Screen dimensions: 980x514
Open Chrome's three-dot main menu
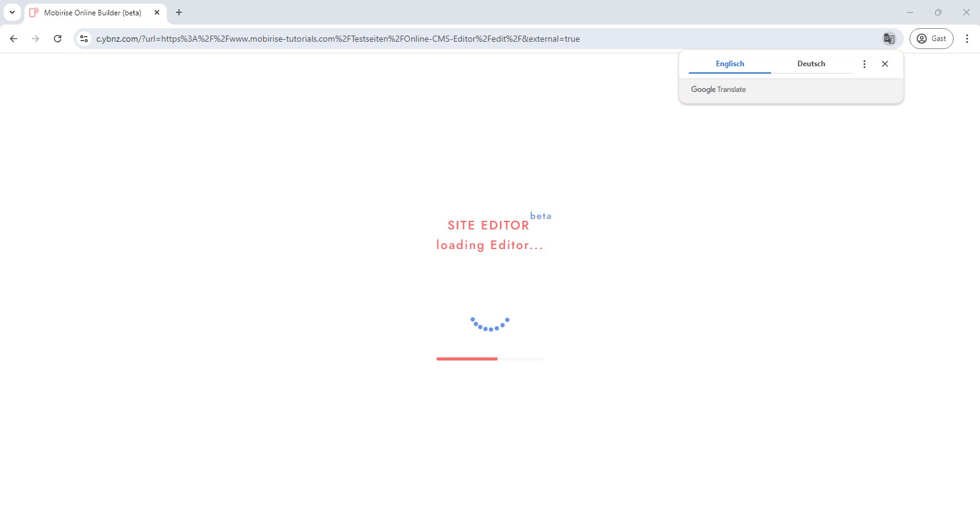(967, 39)
